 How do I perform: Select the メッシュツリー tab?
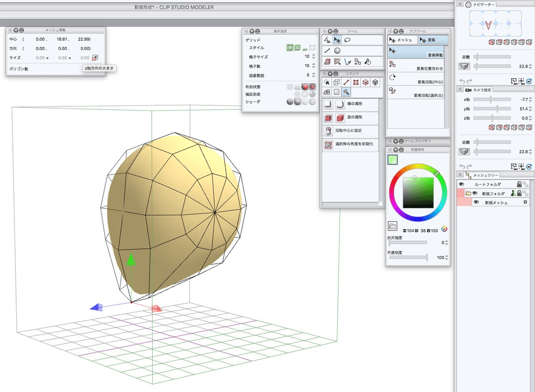tap(483, 175)
